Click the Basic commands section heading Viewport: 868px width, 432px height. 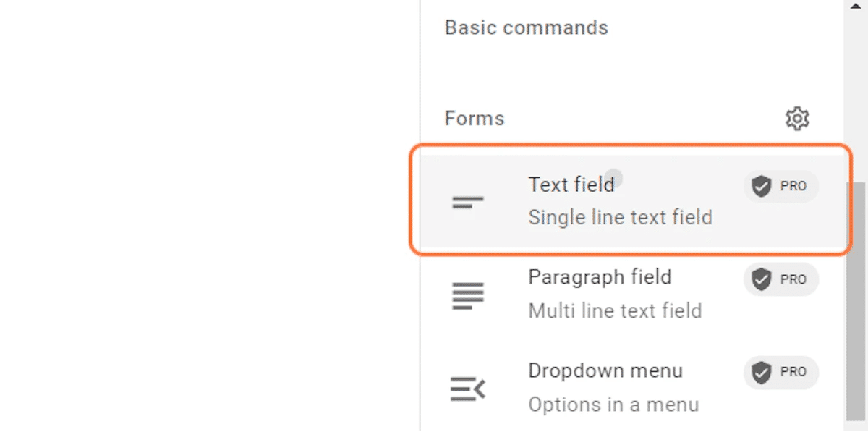526,27
